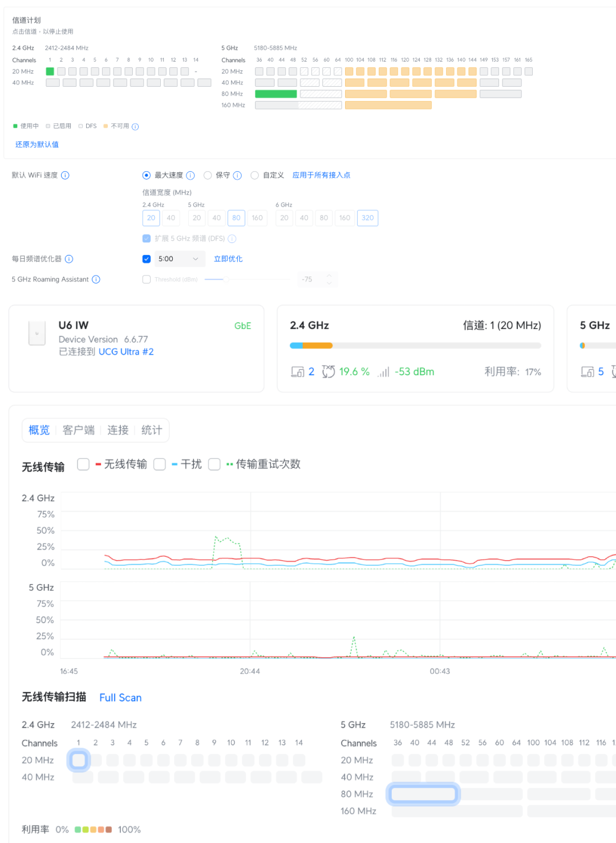Select the 最大速度 radio option
The height and width of the screenshot is (843, 616).
[147, 175]
